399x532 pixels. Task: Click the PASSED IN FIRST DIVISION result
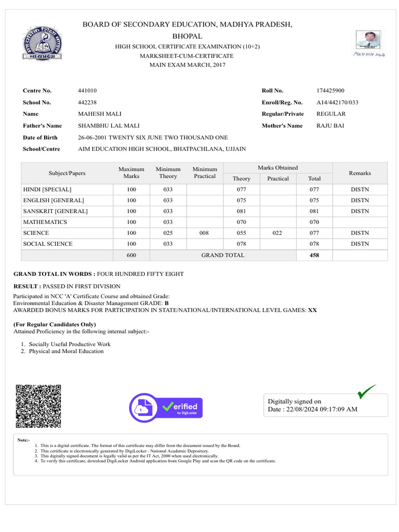click(x=82, y=287)
